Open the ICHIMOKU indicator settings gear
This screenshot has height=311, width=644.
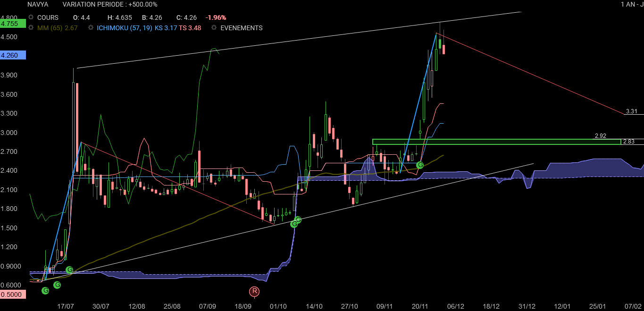point(91,28)
